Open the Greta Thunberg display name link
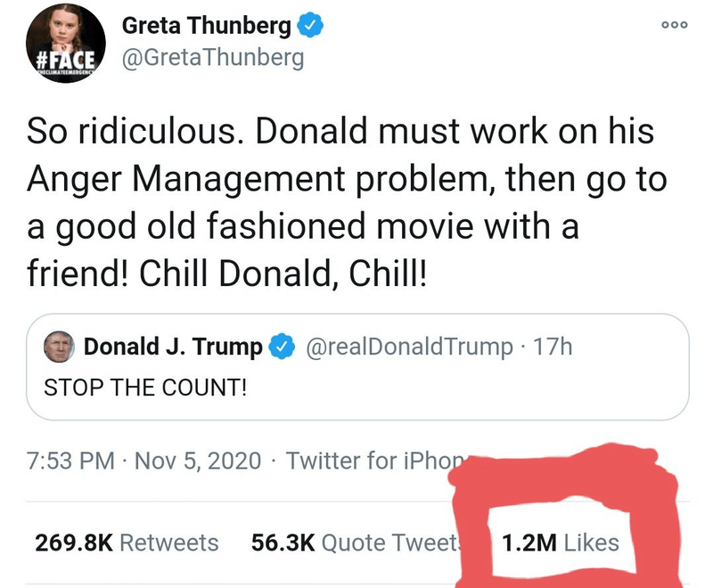Screen dimensions: 713x588 click(207, 27)
